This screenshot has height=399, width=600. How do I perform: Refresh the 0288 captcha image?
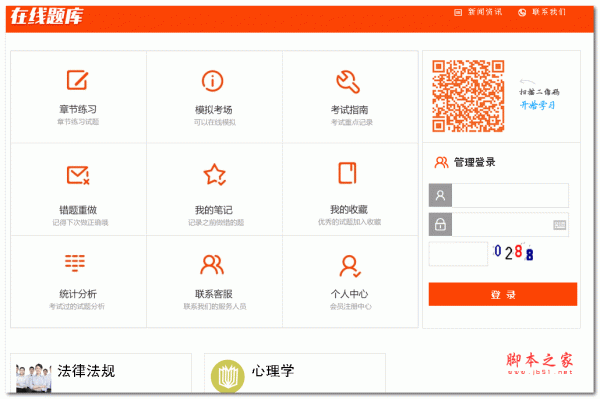(513, 252)
